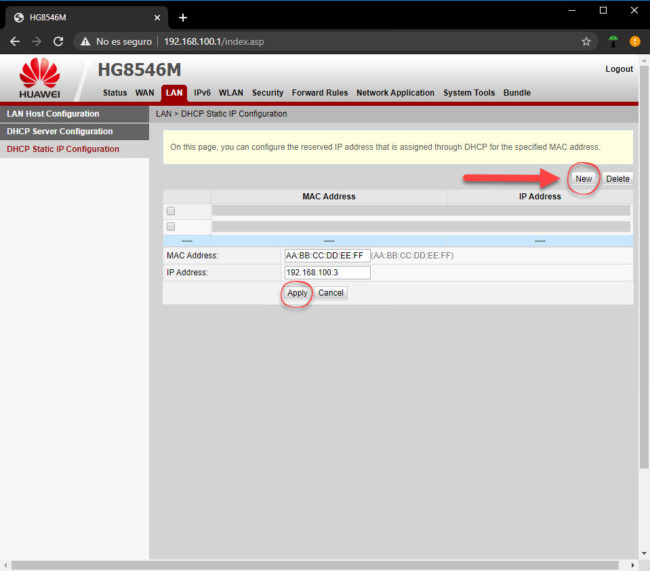The image size is (650, 571).
Task: Click the highlighted new-entry row in table
Action: [x=398, y=241]
